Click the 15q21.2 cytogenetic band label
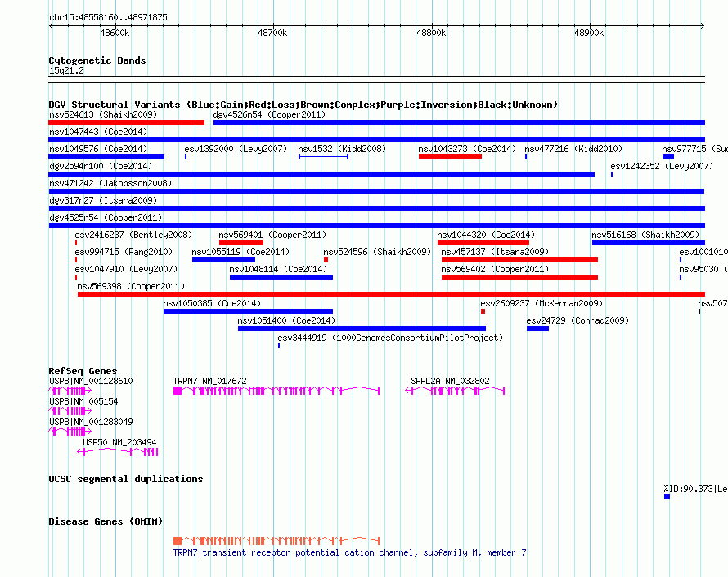The image size is (728, 577). pyautogui.click(x=66, y=70)
